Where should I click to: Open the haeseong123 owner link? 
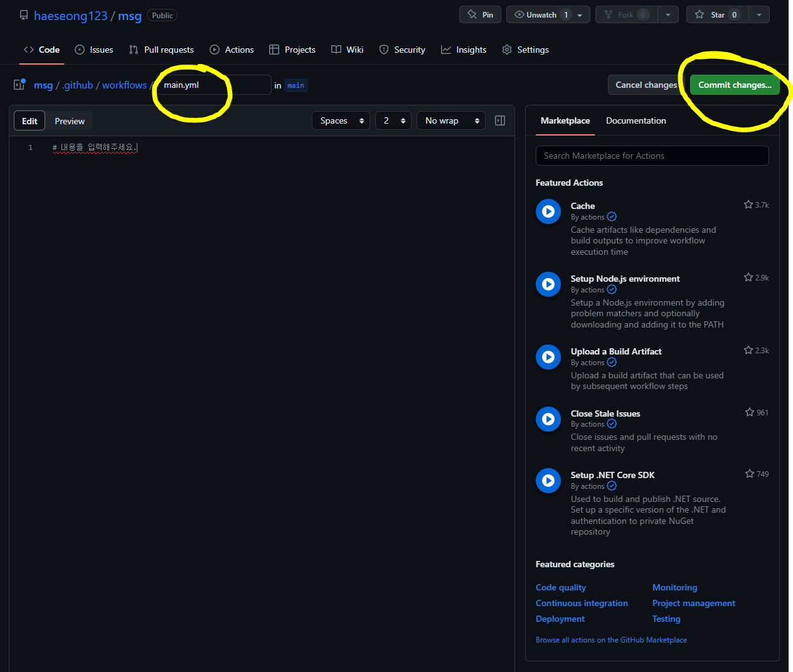click(71, 16)
